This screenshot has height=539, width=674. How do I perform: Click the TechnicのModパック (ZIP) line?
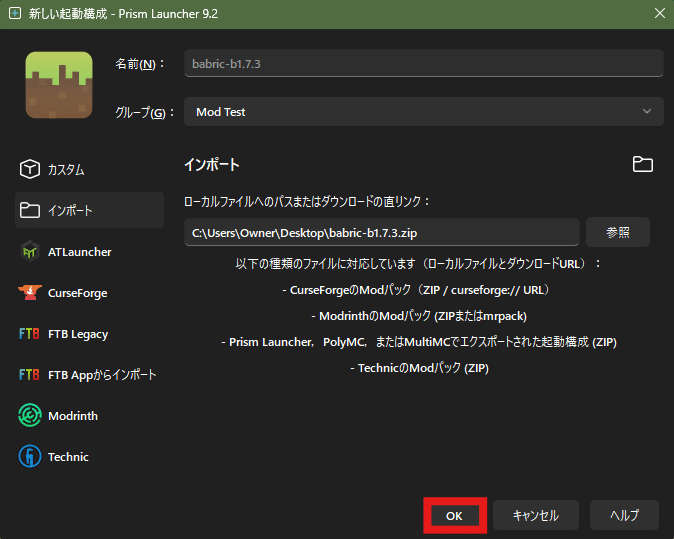pos(420,368)
